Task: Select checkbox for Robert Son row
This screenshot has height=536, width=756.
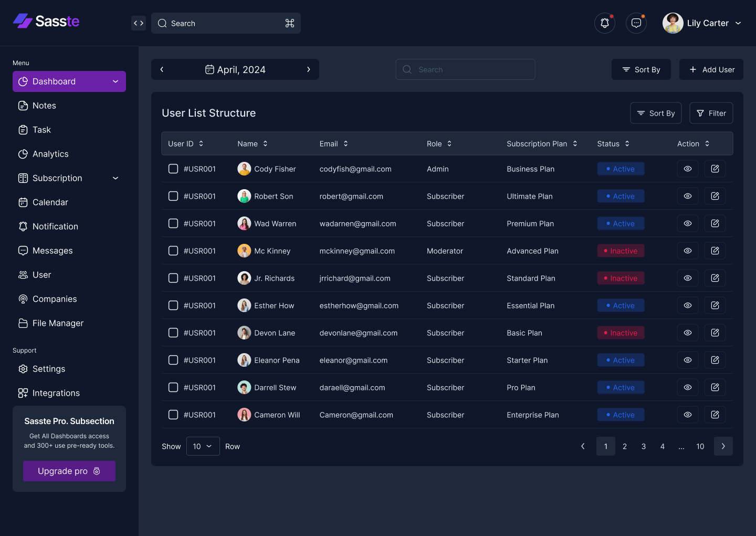Action: (x=173, y=196)
